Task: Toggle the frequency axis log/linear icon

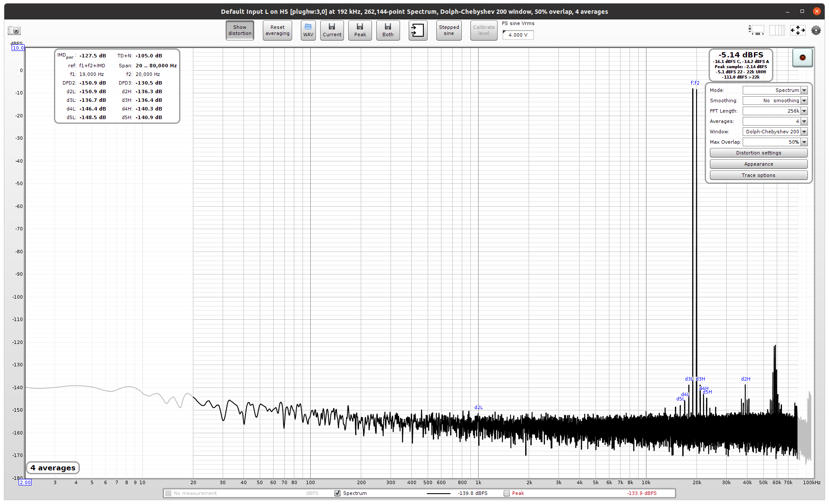Action: 777,30
